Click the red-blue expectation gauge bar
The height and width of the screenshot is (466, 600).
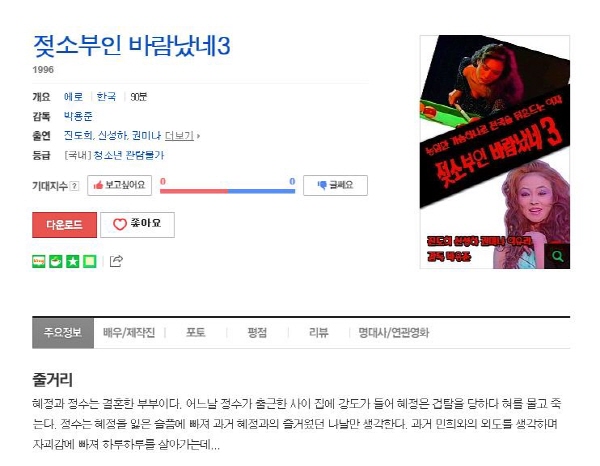[x=227, y=191]
